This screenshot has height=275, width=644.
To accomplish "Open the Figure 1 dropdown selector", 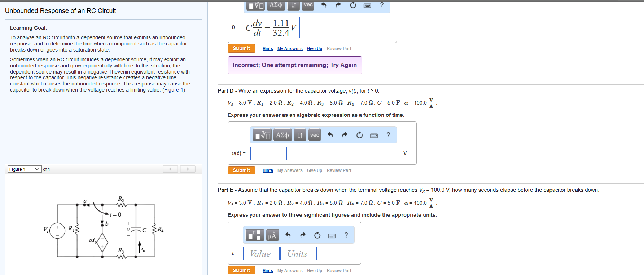I will (x=24, y=169).
